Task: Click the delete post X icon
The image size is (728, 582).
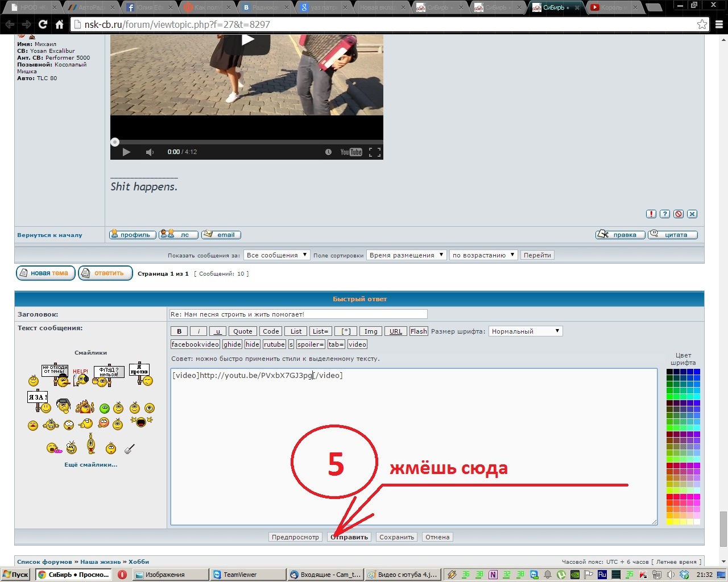Action: click(x=692, y=214)
